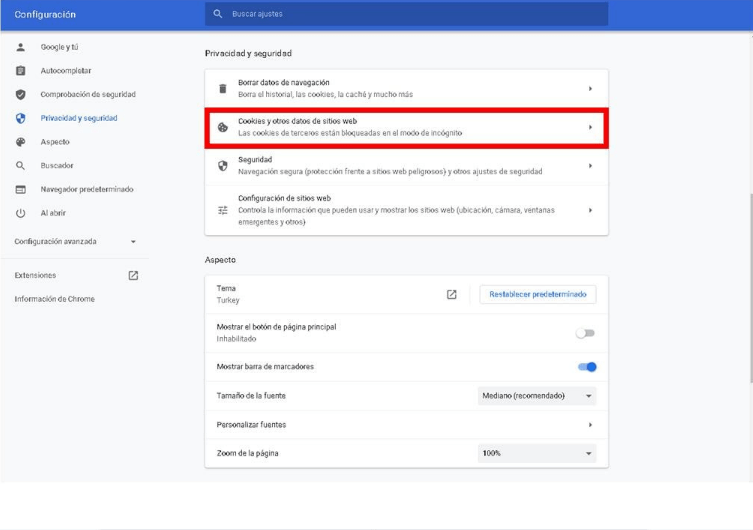The height and width of the screenshot is (530, 753).
Task: Go to Comprobación de seguridad section
Action: tap(88, 95)
